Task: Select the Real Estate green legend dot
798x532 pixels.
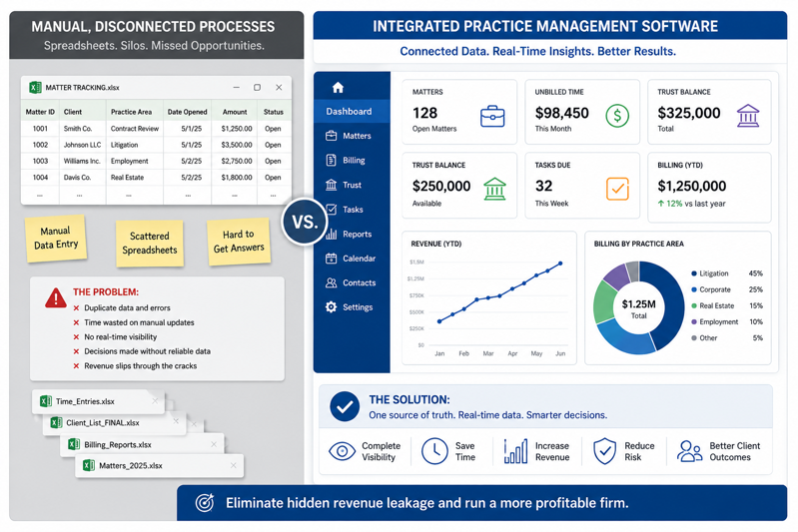Action: 694,305
